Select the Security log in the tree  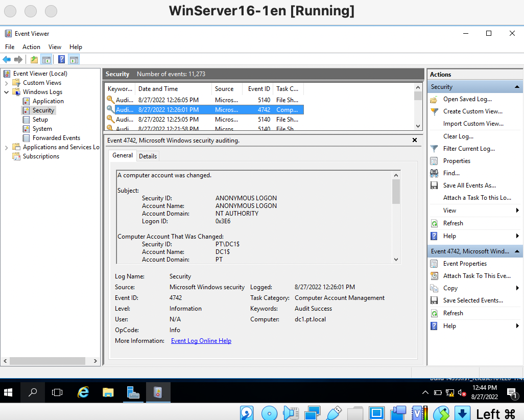click(x=43, y=110)
